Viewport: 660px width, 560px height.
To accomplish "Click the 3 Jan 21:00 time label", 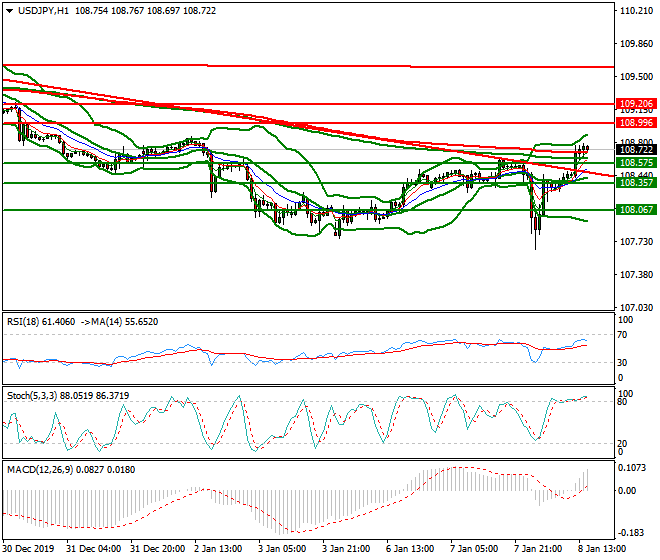I will pos(346,549).
